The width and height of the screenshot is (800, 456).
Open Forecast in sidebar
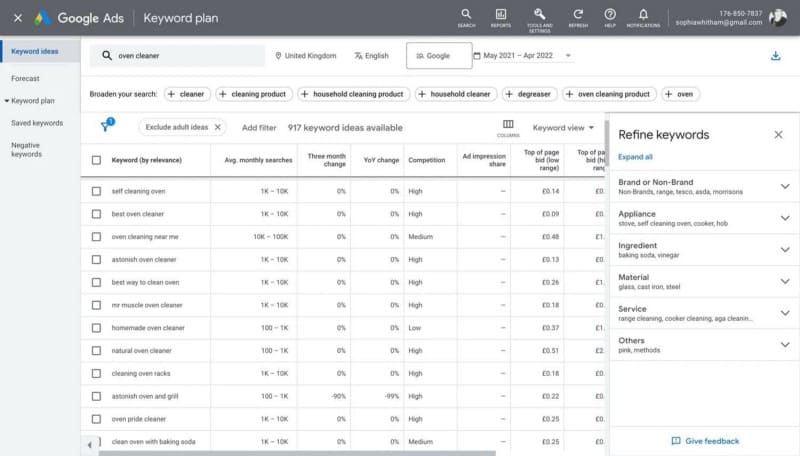click(25, 79)
